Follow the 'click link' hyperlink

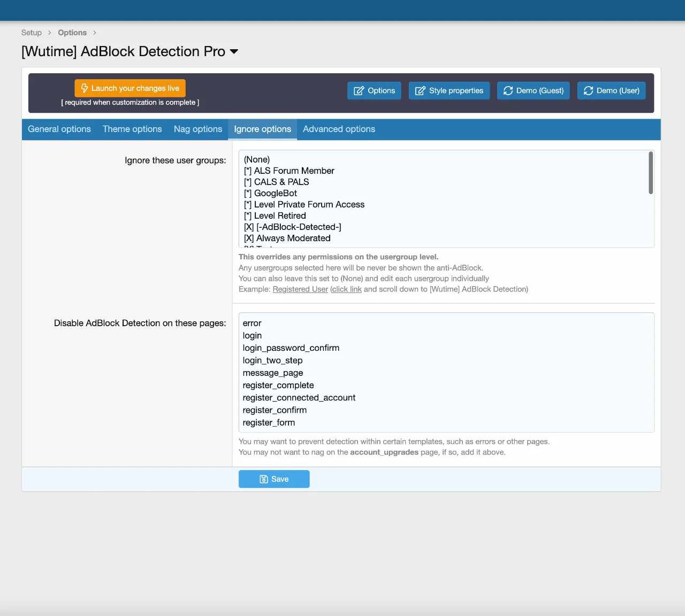click(346, 289)
